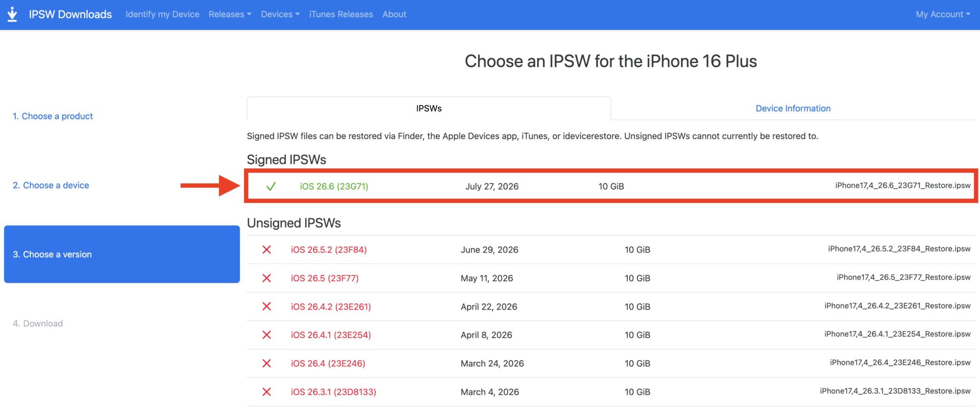Open the Releases dropdown menu
Image resolution: width=980 pixels, height=410 pixels.
230,14
